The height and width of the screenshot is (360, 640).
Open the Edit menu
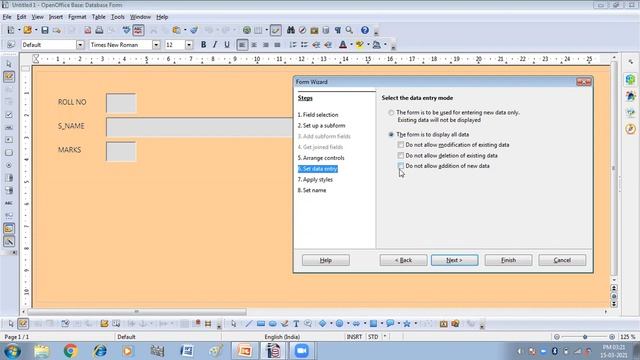click(21, 17)
